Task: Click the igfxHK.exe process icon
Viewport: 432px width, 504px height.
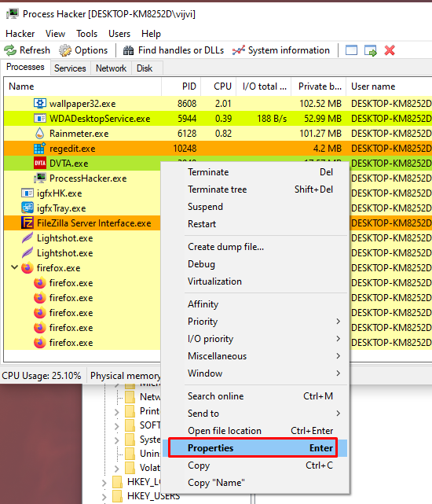Action: (27, 193)
